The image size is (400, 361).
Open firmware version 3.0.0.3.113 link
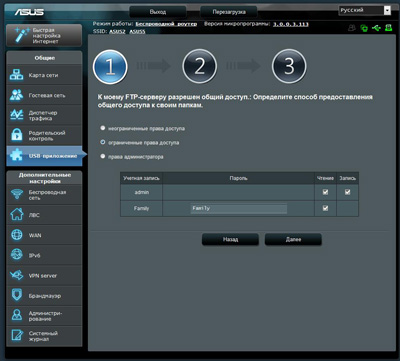291,24
